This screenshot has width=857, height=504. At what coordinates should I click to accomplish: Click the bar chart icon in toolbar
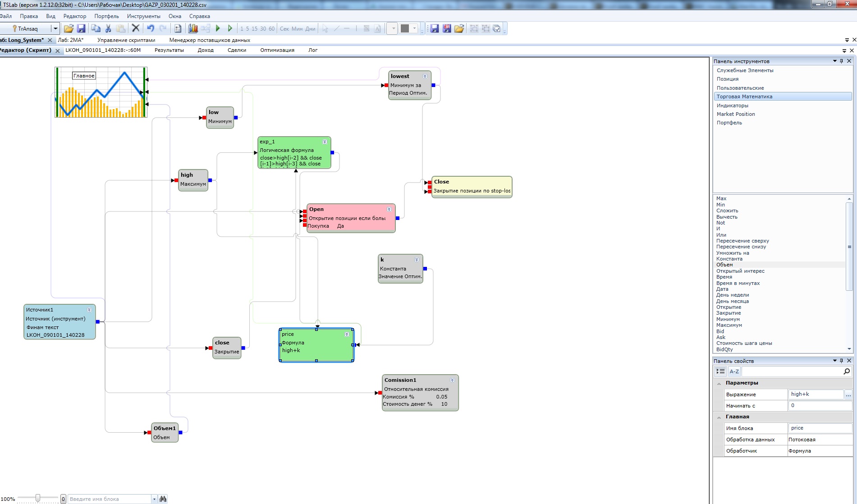tap(193, 28)
